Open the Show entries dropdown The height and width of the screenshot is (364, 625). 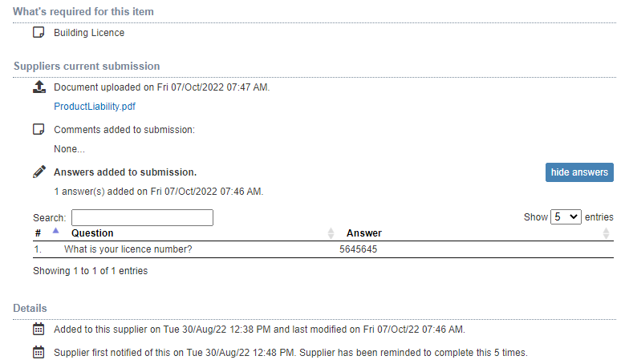tap(566, 217)
